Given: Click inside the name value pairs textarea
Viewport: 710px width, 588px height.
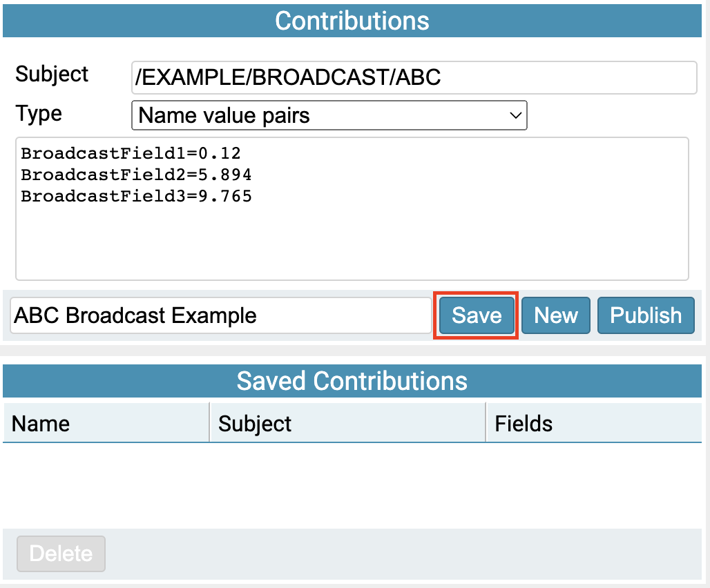Looking at the screenshot, I should click(352, 208).
